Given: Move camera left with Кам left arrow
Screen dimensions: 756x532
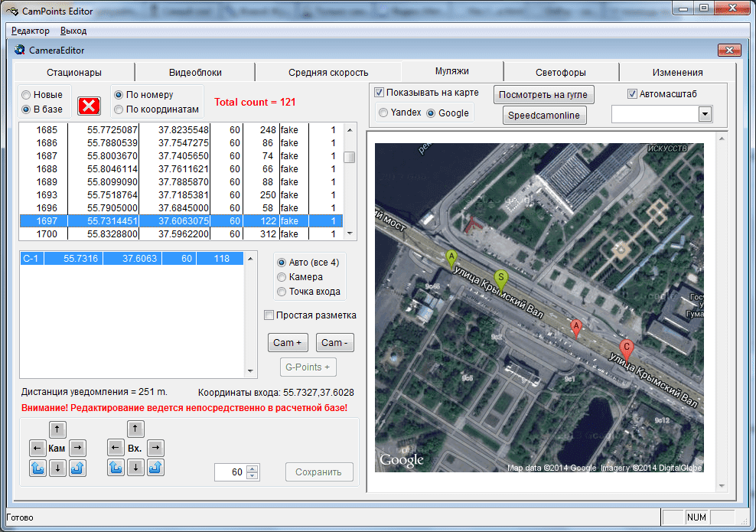Looking at the screenshot, I should pos(37,448).
